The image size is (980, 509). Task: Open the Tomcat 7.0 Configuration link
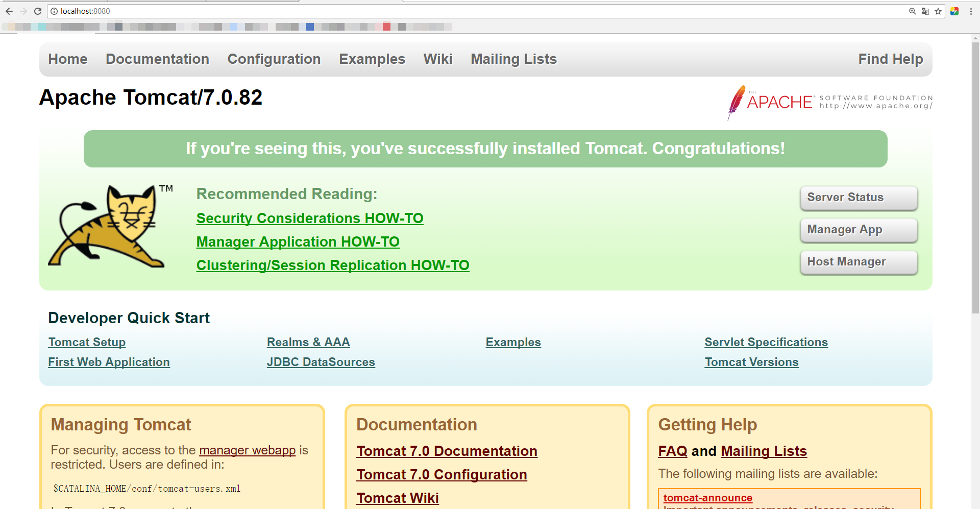pyautogui.click(x=442, y=475)
